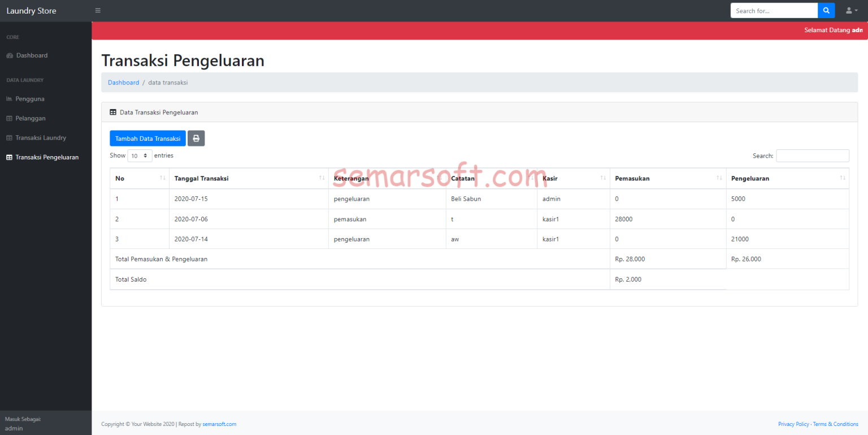Toggle the sidebar with the hamburger icon
Image resolution: width=868 pixels, height=435 pixels.
point(98,10)
